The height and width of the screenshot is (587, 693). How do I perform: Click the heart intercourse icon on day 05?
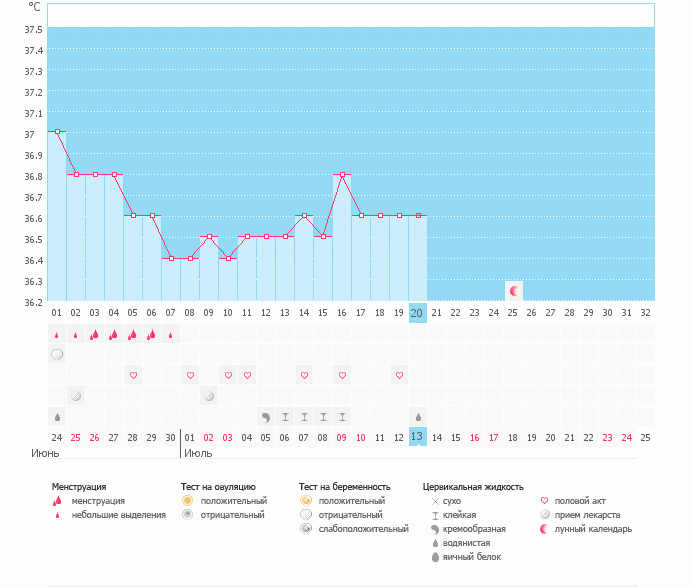coord(133,375)
